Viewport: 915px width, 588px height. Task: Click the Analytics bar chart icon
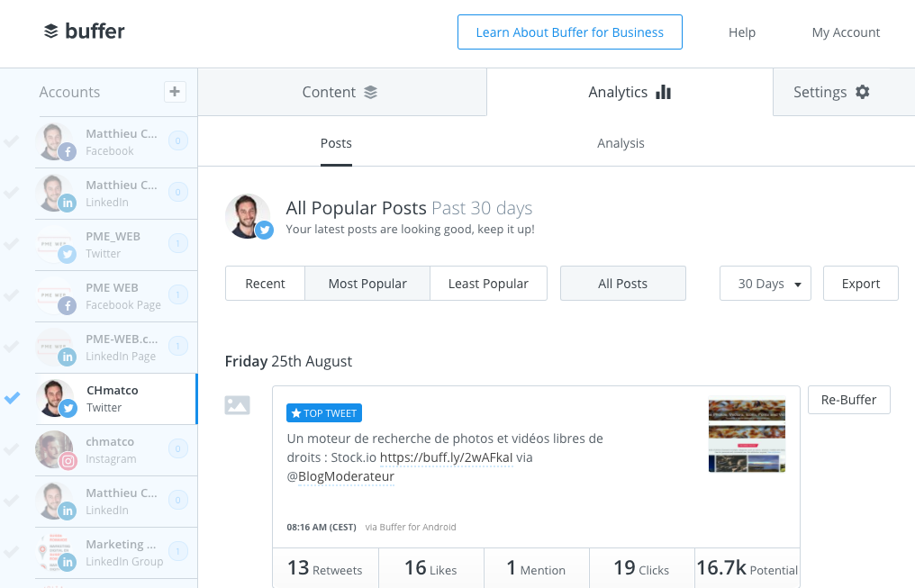pos(664,92)
